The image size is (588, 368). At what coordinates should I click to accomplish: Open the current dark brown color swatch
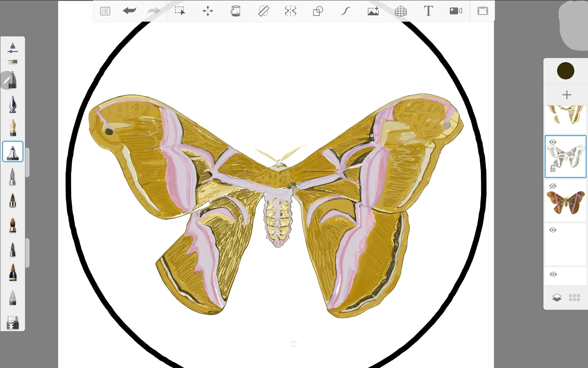(x=565, y=71)
